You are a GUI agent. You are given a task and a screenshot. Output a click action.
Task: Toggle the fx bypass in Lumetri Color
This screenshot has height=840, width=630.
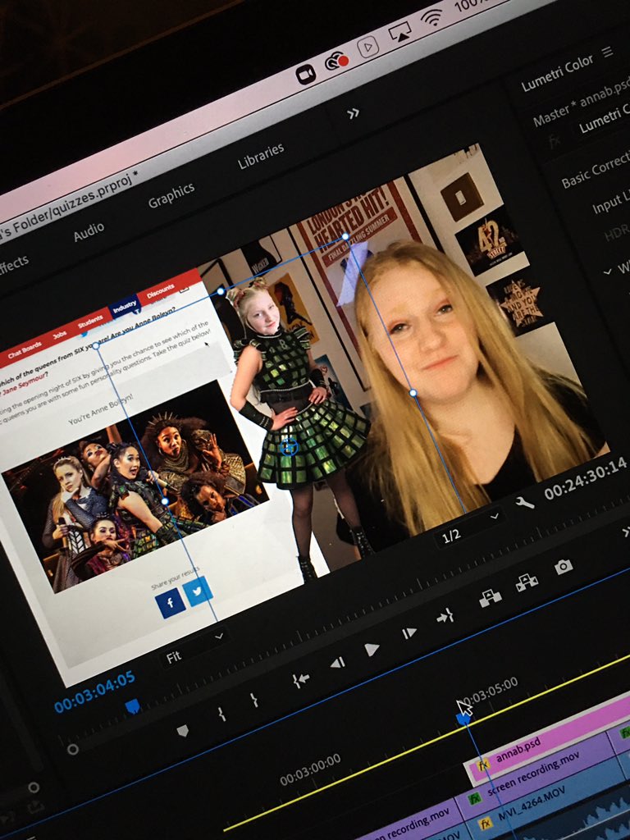coord(555,141)
